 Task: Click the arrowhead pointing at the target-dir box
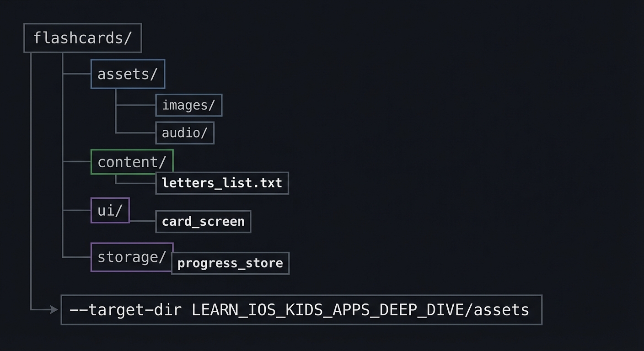coord(54,310)
